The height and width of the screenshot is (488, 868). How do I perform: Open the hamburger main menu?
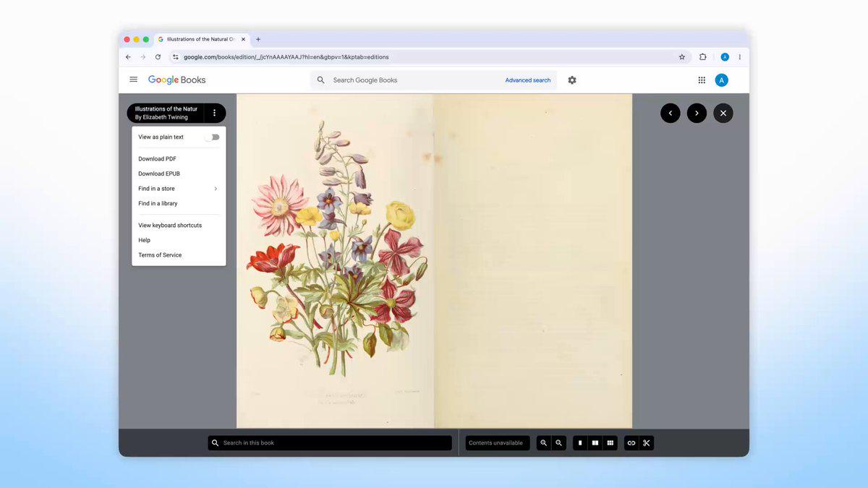(x=133, y=80)
